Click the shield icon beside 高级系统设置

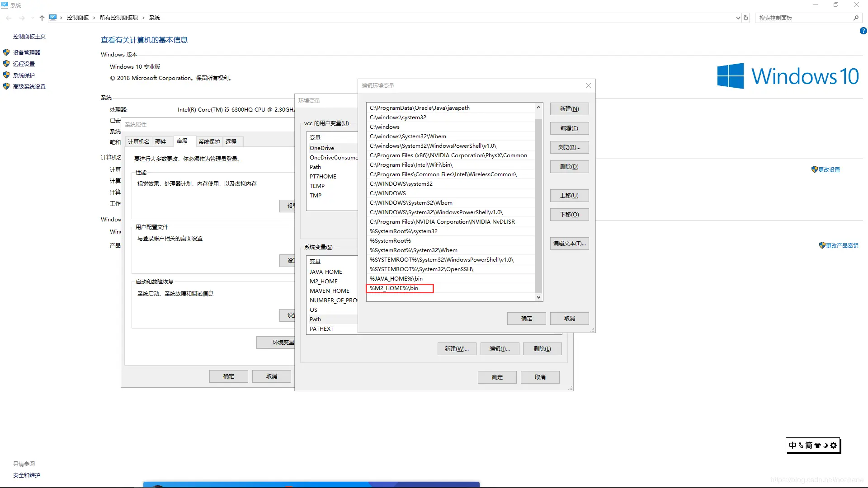(6, 86)
